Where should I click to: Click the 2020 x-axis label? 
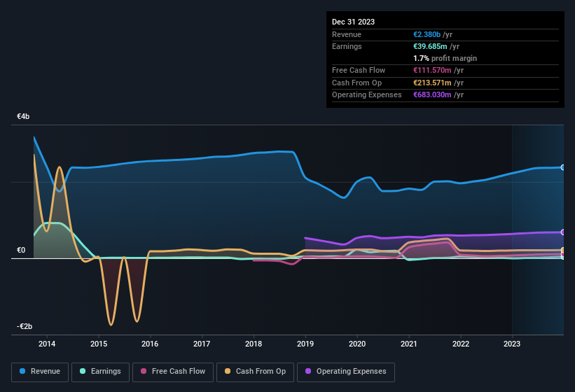(x=357, y=344)
